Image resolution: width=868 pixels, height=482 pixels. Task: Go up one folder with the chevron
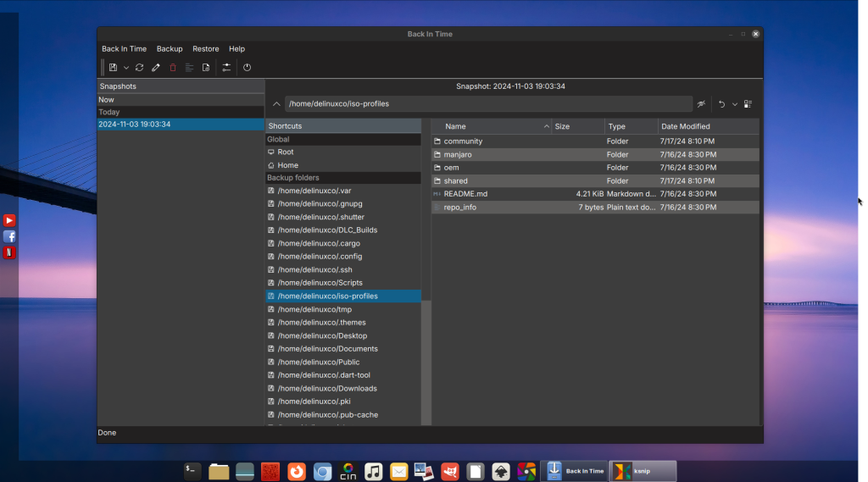click(276, 104)
